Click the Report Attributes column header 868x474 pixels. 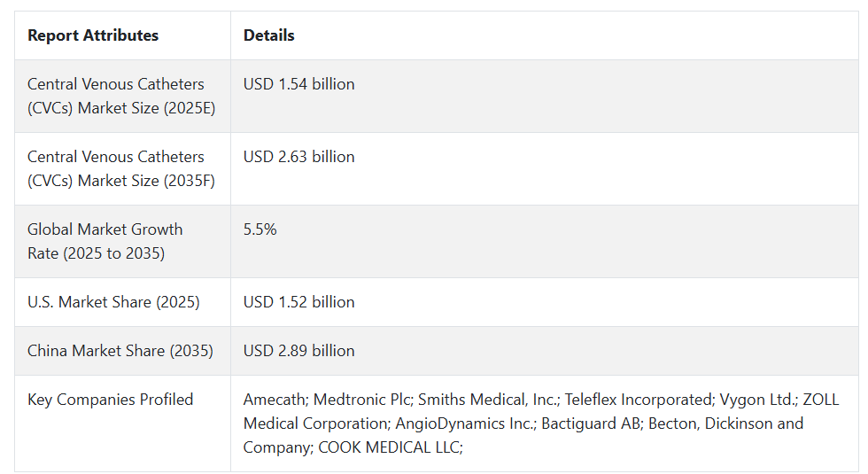pos(93,35)
